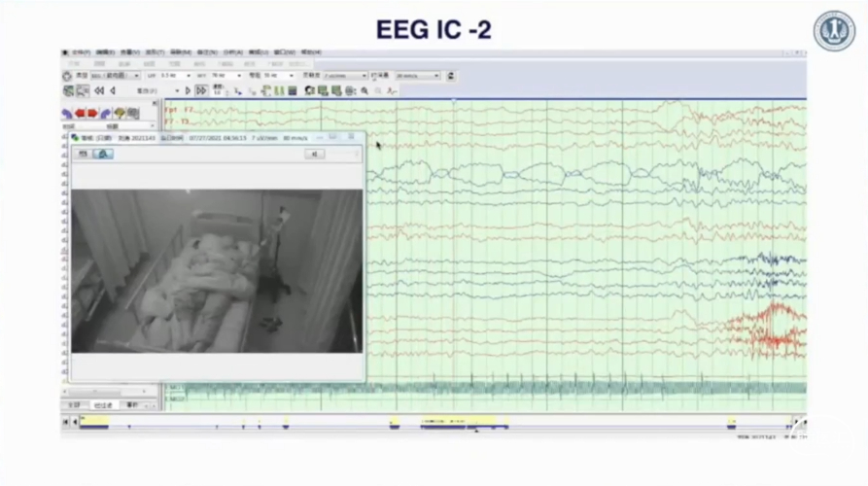Viewport: 868px width, 486px height.
Task: Open the montage type dropdown
Action: point(115,76)
